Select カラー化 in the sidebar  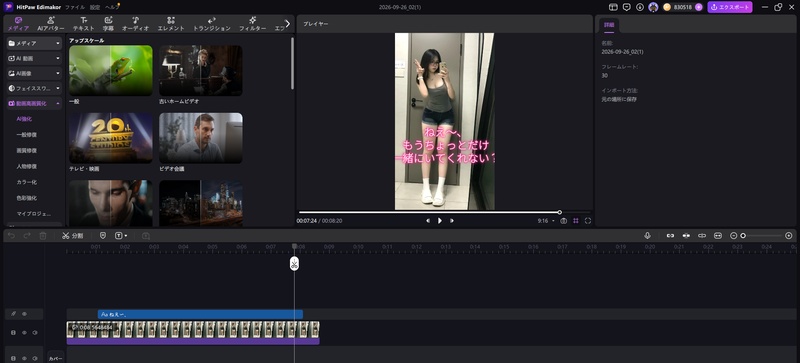(27, 182)
